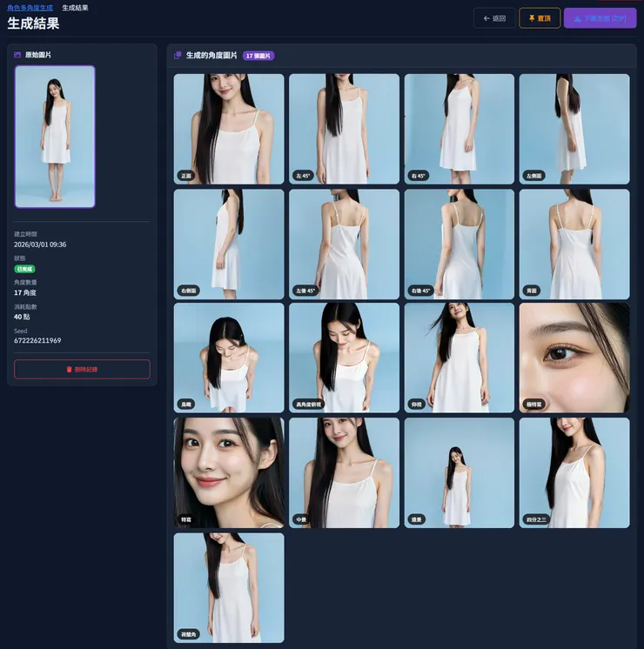Open the 中景 medium shot thumbnail
This screenshot has height=649, width=644.
click(344, 472)
